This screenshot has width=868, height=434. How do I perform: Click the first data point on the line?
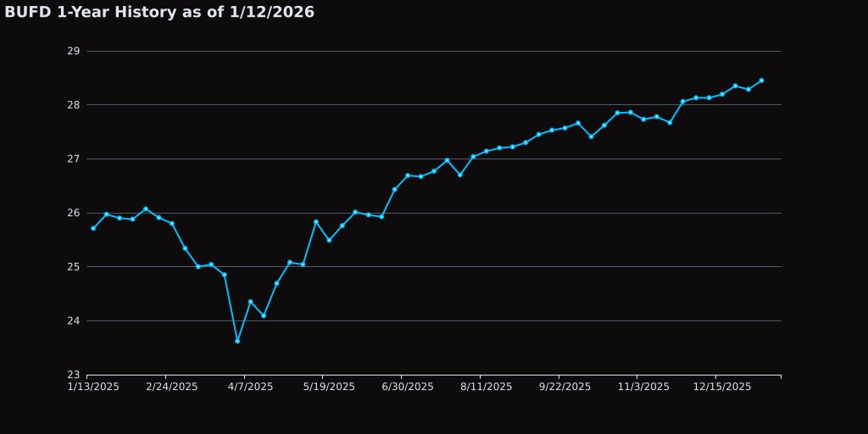point(93,228)
